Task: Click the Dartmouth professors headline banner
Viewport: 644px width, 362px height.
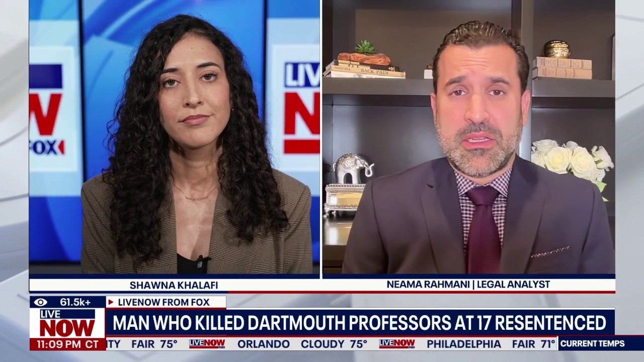Action: pyautogui.click(x=359, y=322)
